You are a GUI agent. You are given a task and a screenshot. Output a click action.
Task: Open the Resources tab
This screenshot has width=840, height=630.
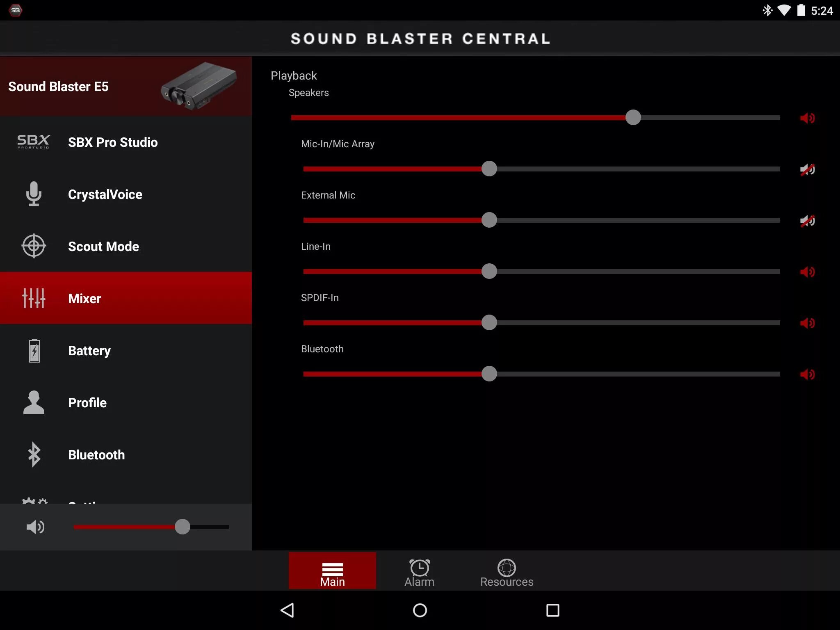507,574
